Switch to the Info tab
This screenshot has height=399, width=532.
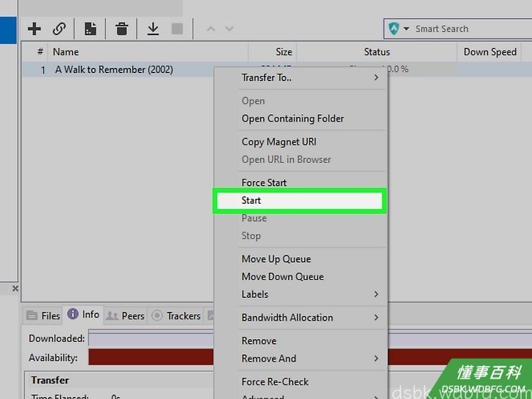tap(83, 314)
